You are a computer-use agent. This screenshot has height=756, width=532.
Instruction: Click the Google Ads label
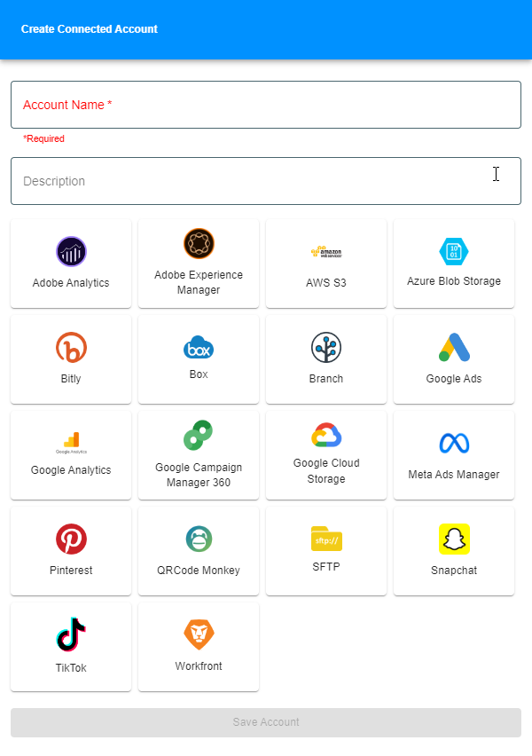point(454,379)
